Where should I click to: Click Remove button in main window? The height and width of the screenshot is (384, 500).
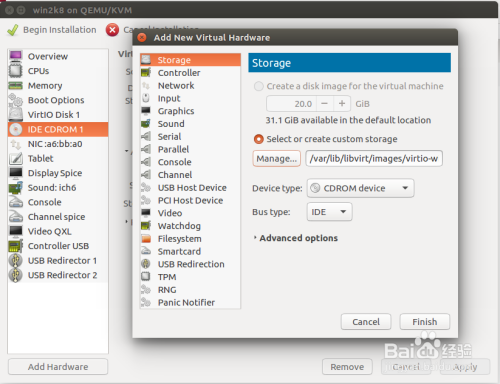click(x=347, y=367)
